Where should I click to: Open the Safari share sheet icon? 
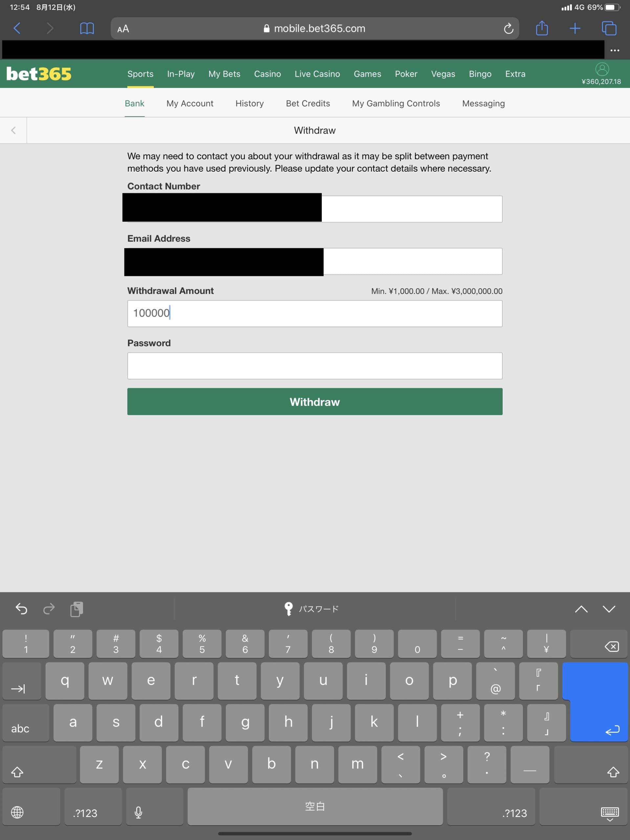[542, 28]
